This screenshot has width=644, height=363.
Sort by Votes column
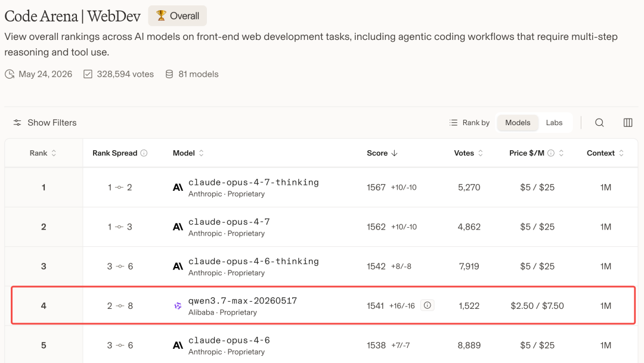[x=468, y=153]
